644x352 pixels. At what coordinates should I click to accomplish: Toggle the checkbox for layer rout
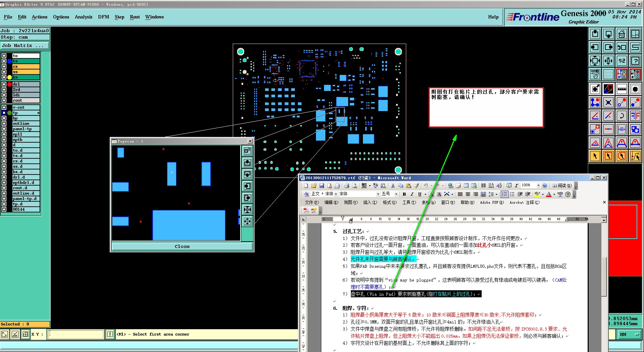4,100
